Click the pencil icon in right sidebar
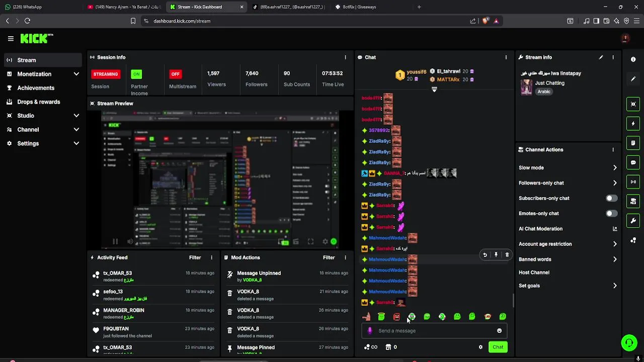 tap(633, 79)
